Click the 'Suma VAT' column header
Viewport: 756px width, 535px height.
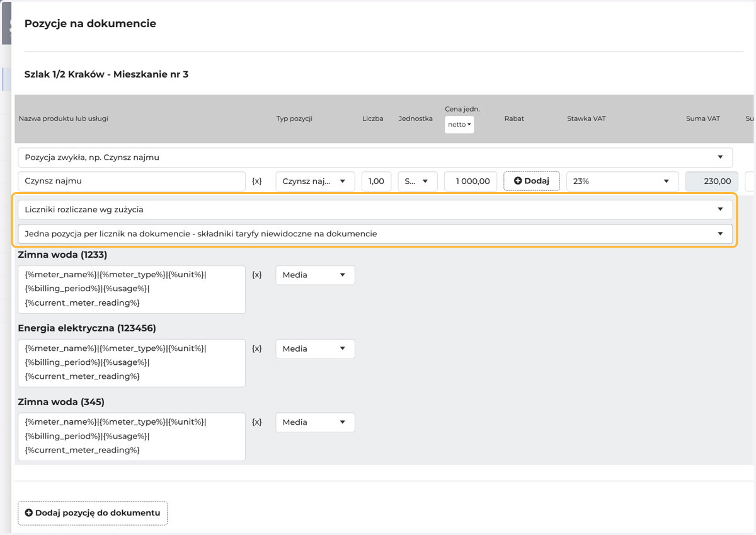pyautogui.click(x=703, y=118)
